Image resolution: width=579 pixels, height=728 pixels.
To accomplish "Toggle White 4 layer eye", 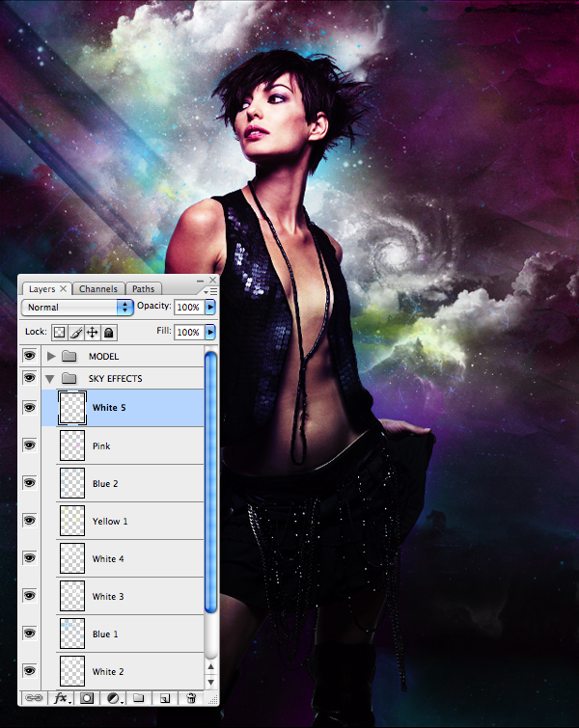I will tap(30, 558).
